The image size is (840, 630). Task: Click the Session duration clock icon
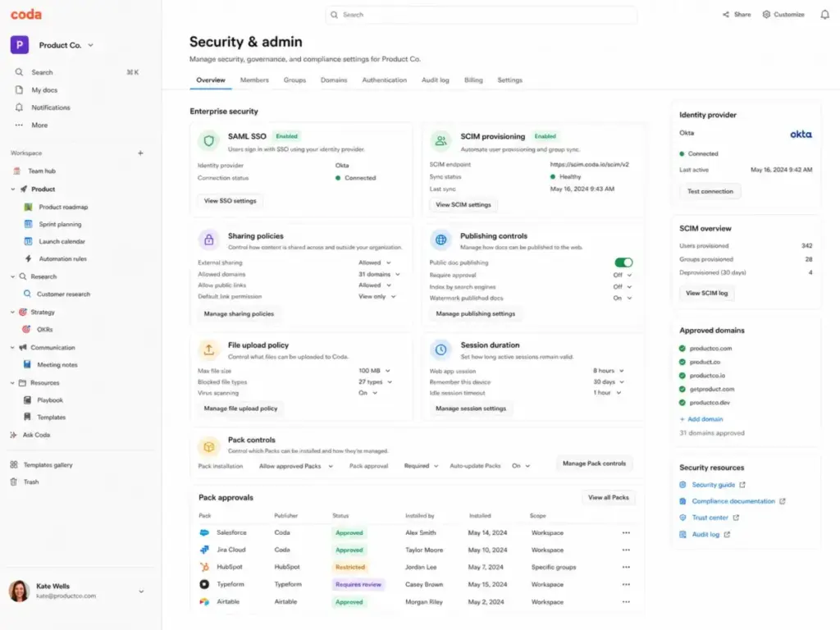pos(441,349)
